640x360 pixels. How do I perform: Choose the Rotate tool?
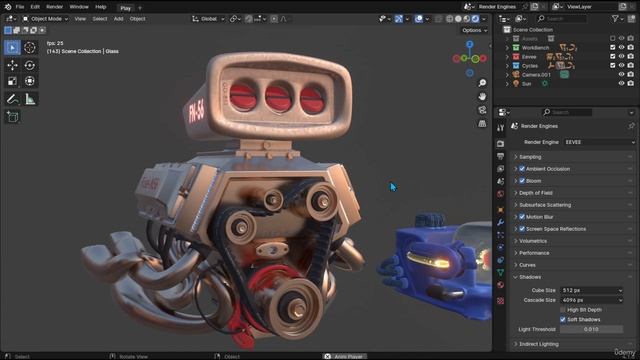tap(29, 65)
